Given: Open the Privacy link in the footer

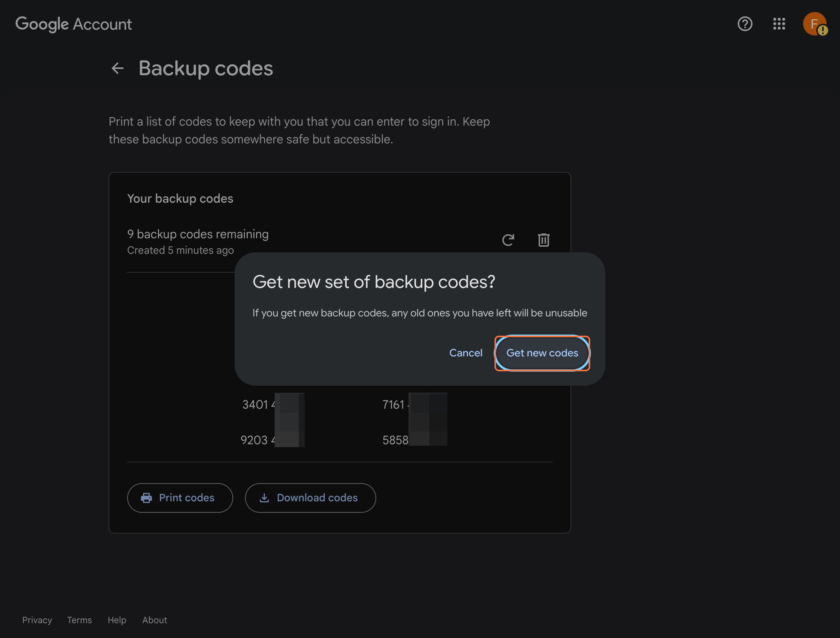Looking at the screenshot, I should click(37, 620).
